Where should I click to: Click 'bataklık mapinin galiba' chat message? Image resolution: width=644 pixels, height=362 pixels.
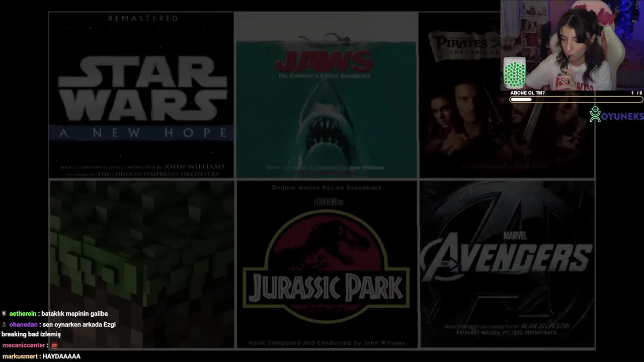pyautogui.click(x=74, y=314)
